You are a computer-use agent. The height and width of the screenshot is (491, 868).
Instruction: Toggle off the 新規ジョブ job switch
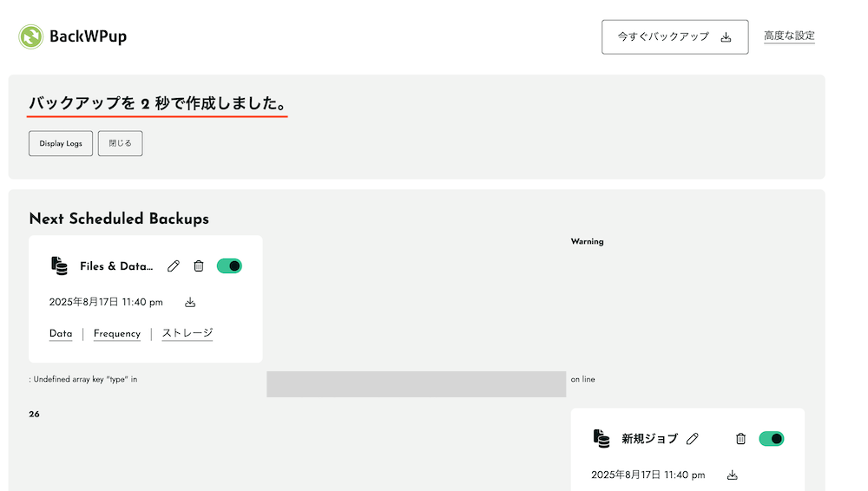click(x=771, y=439)
